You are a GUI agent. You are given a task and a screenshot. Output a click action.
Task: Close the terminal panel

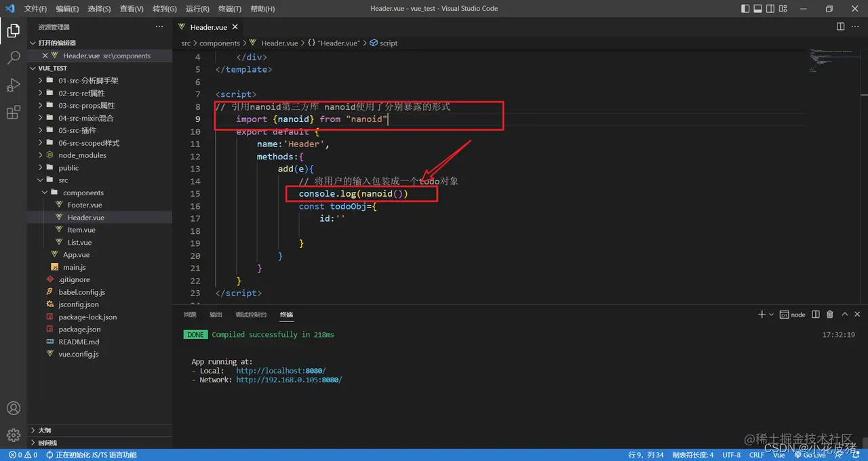coord(858,315)
